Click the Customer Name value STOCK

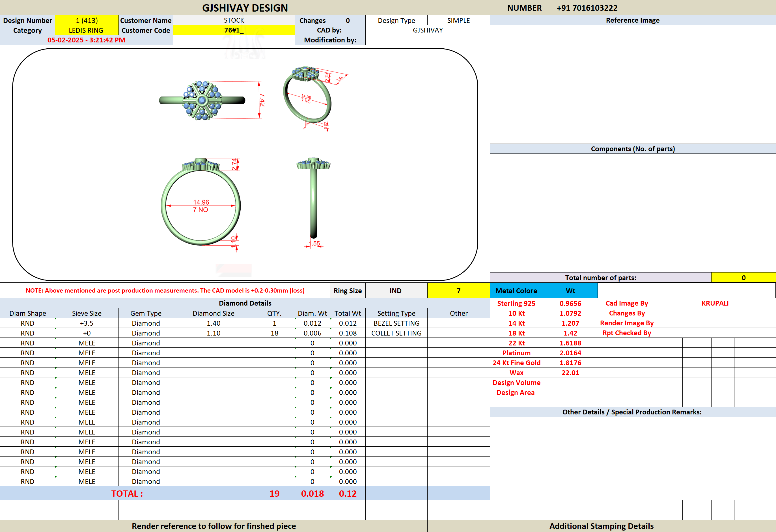(x=234, y=20)
